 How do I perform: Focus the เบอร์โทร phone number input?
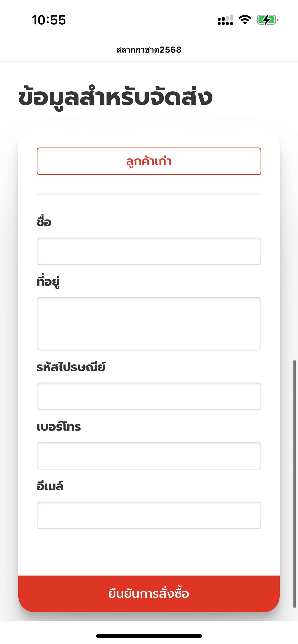(149, 456)
